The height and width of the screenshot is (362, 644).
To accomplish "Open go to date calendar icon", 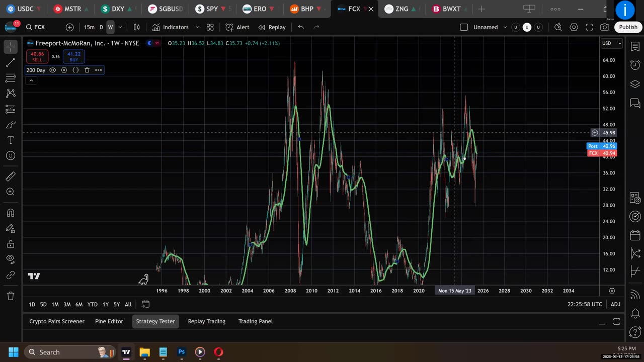I will click(x=145, y=304).
